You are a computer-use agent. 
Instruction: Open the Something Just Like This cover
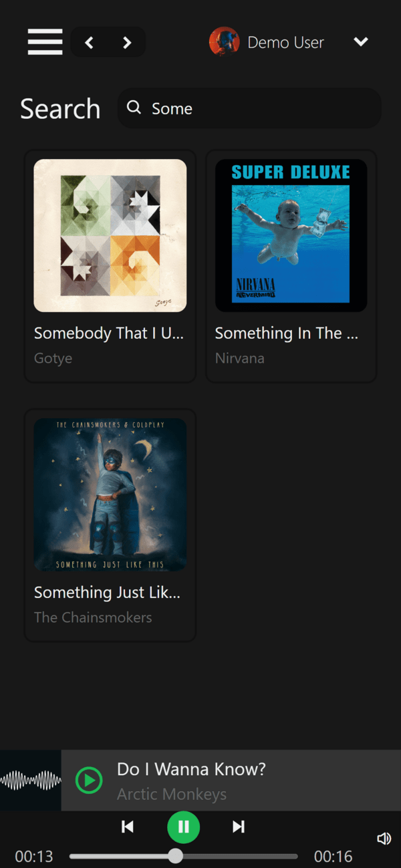(110, 494)
